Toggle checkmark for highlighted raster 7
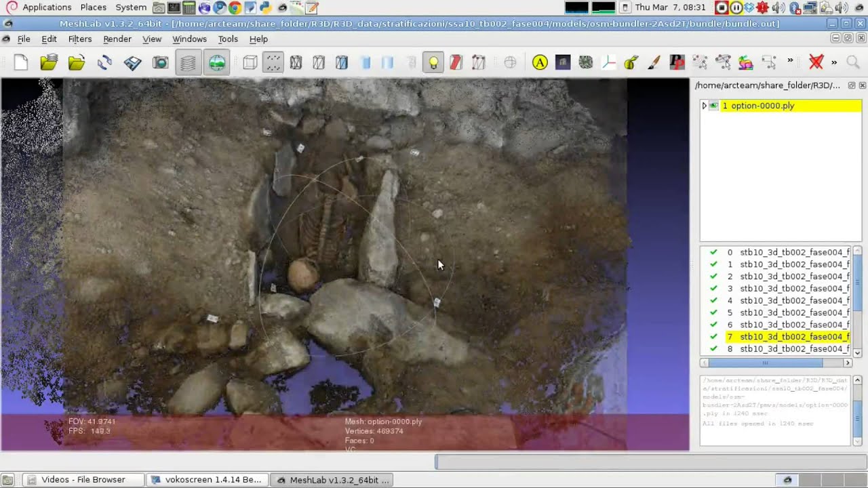Screen dimensions: 868x488 coord(713,337)
